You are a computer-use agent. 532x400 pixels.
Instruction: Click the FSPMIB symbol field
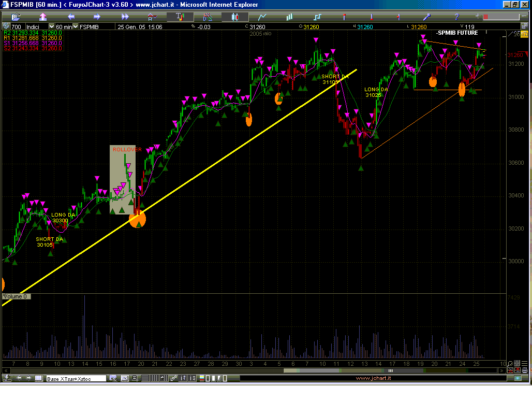[x=90, y=26]
